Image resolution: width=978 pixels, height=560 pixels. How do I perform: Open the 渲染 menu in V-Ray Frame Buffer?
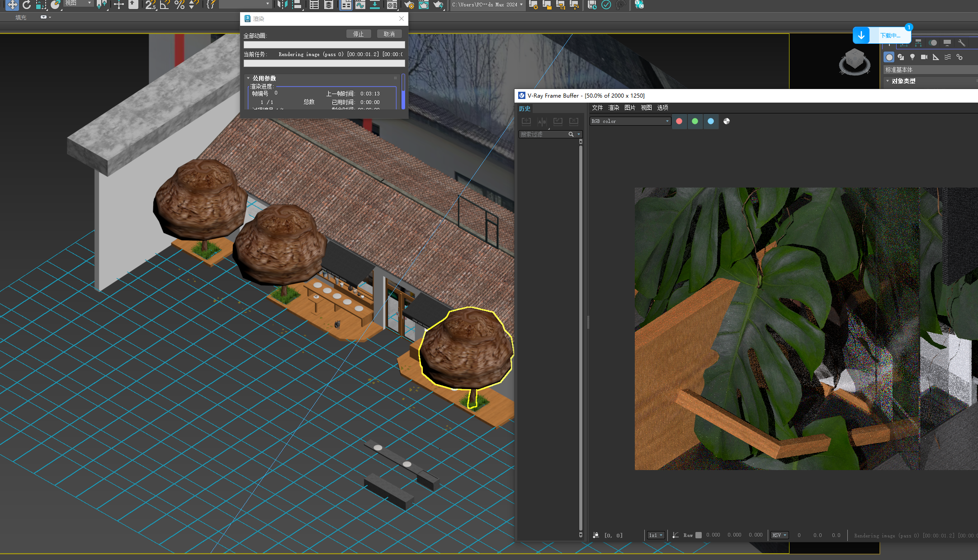614,108
